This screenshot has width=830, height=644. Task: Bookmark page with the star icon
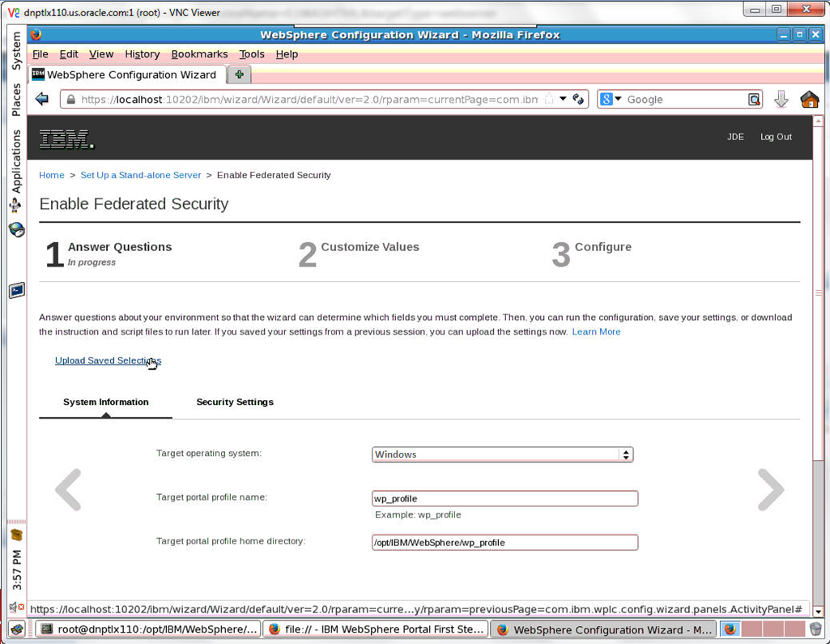[550, 99]
